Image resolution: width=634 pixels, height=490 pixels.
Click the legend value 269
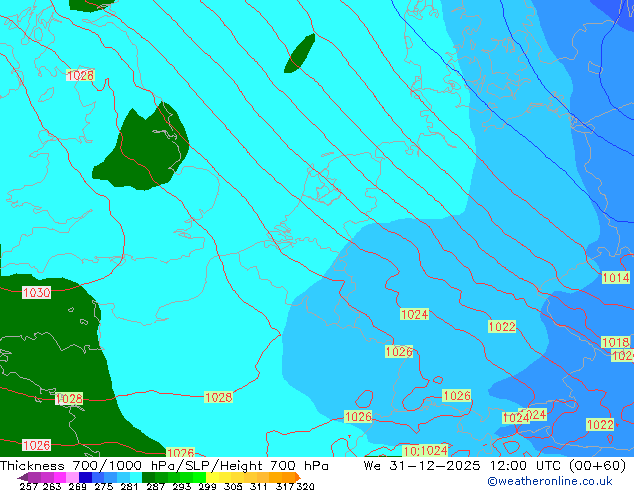pos(78,486)
